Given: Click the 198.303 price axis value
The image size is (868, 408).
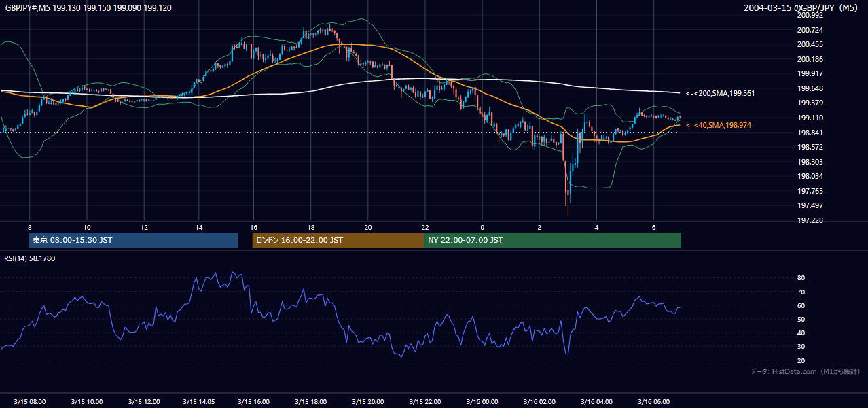Looking at the screenshot, I should [x=810, y=162].
